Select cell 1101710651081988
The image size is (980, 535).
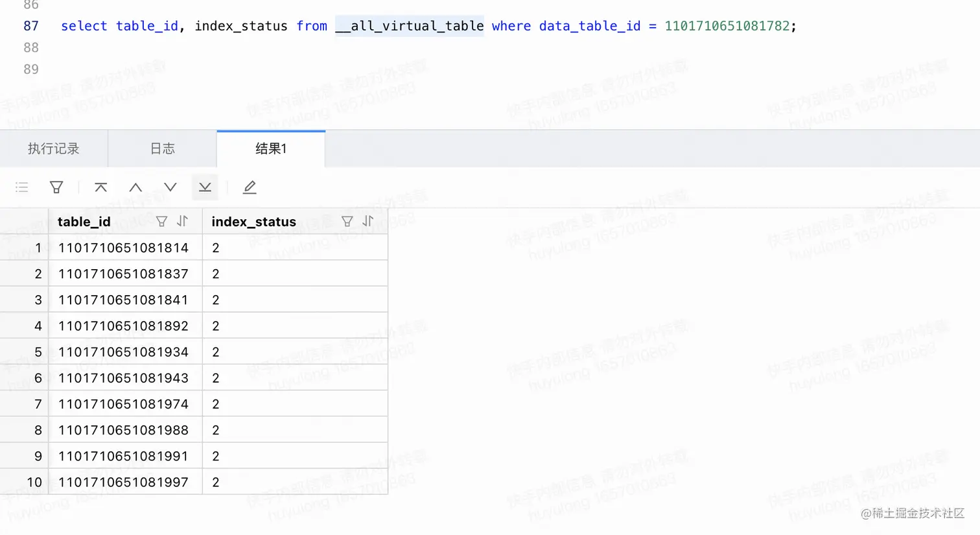pyautogui.click(x=125, y=430)
